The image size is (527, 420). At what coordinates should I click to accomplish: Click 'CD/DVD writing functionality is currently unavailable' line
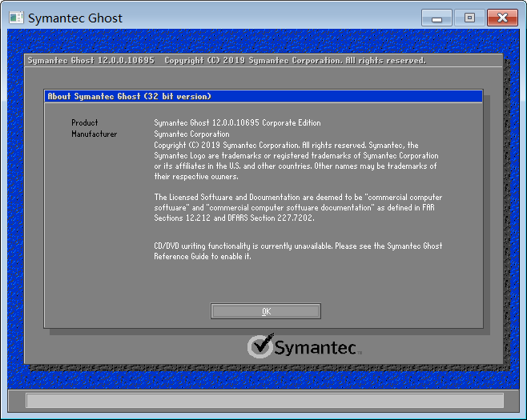pos(298,246)
